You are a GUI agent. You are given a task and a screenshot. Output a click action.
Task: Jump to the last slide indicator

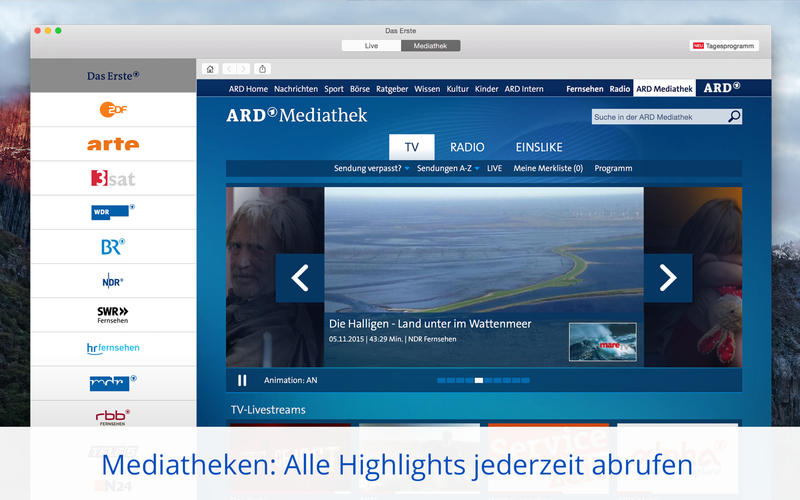tap(525, 381)
